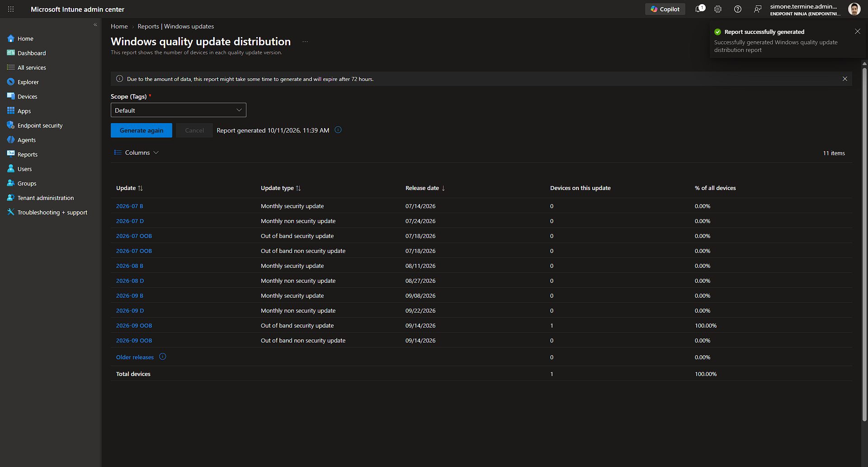Click the info icon next to the report generated time
Viewport: 868px width, 467px height.
point(338,130)
